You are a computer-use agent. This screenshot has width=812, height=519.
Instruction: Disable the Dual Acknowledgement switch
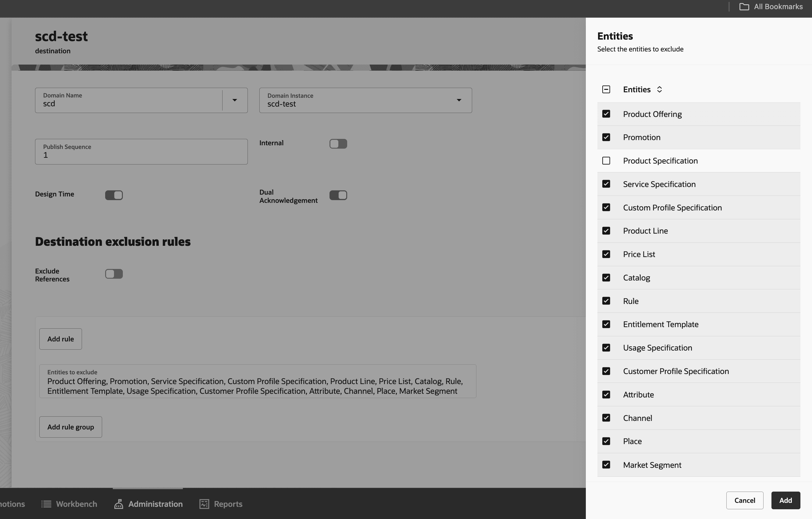pyautogui.click(x=338, y=195)
